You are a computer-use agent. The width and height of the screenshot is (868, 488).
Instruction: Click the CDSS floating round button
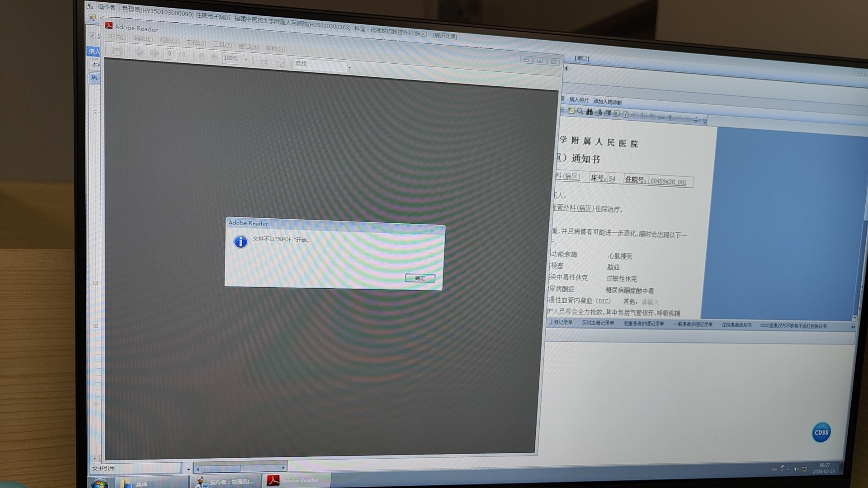[821, 432]
